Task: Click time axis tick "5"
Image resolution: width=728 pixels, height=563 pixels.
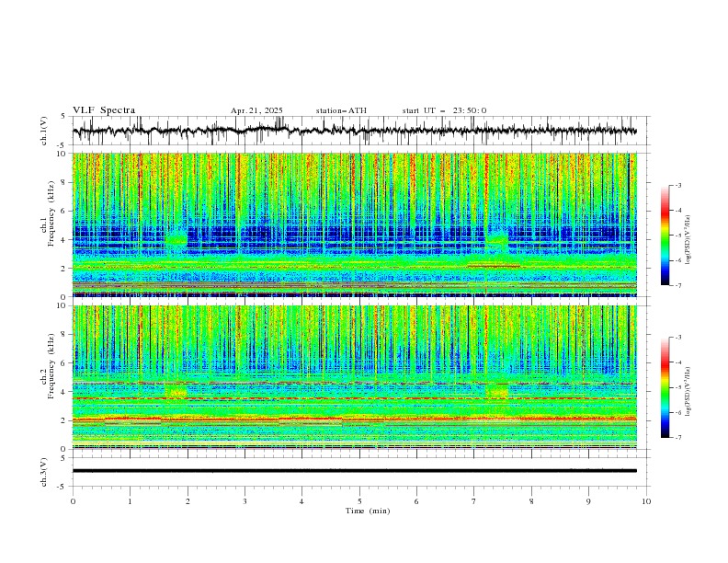Action: coord(359,501)
